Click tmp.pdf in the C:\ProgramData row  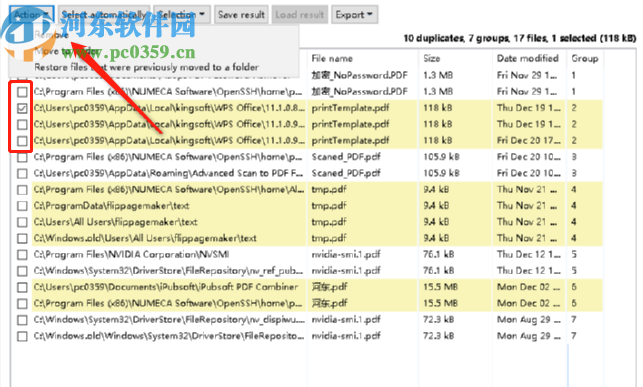[x=329, y=206]
